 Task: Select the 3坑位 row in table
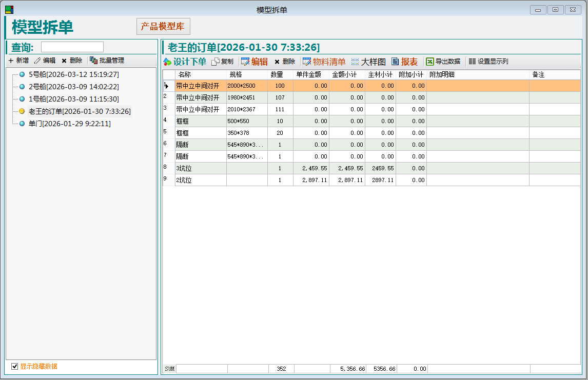point(200,168)
